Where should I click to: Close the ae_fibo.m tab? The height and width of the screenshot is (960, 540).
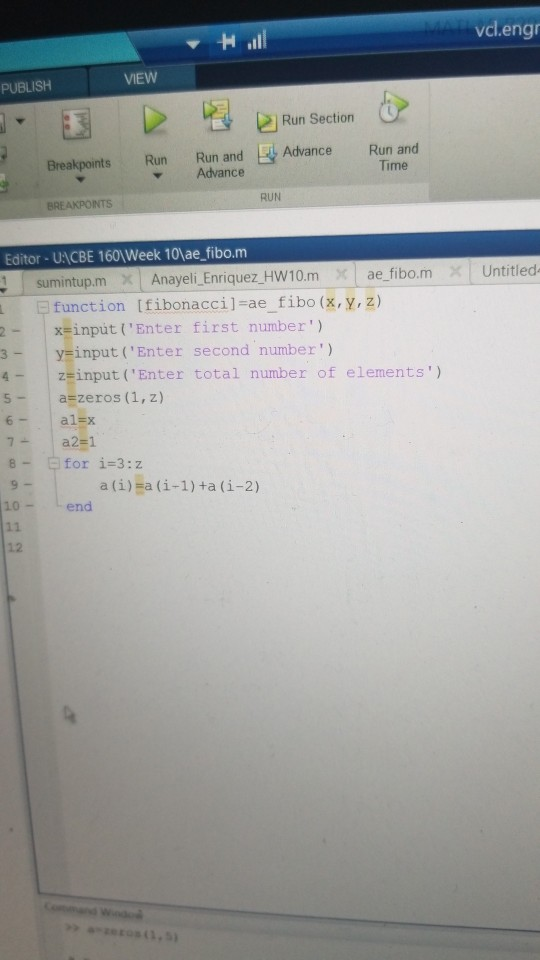pyautogui.click(x=456, y=272)
